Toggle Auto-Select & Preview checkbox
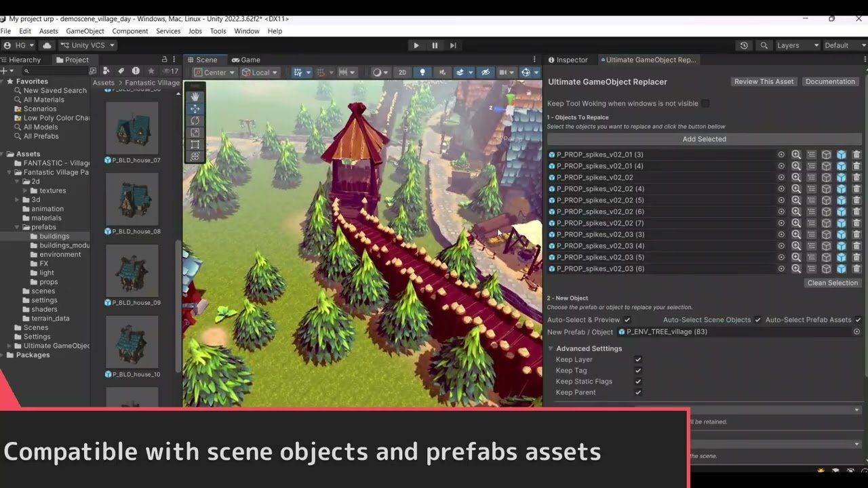 pyautogui.click(x=627, y=320)
